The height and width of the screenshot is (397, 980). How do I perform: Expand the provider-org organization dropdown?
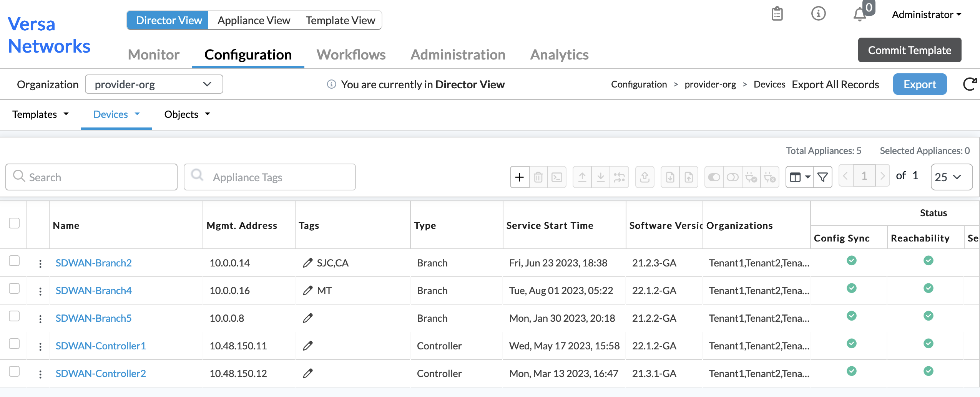click(x=154, y=84)
